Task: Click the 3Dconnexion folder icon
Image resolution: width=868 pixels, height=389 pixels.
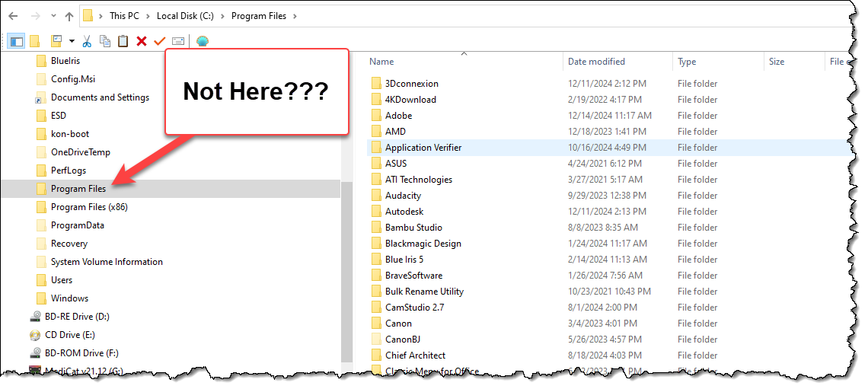Action: click(376, 84)
